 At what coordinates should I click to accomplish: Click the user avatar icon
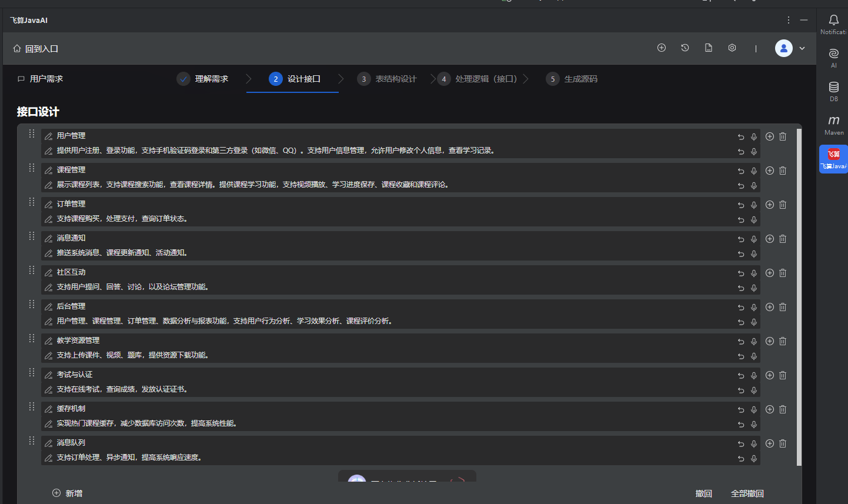pyautogui.click(x=784, y=48)
